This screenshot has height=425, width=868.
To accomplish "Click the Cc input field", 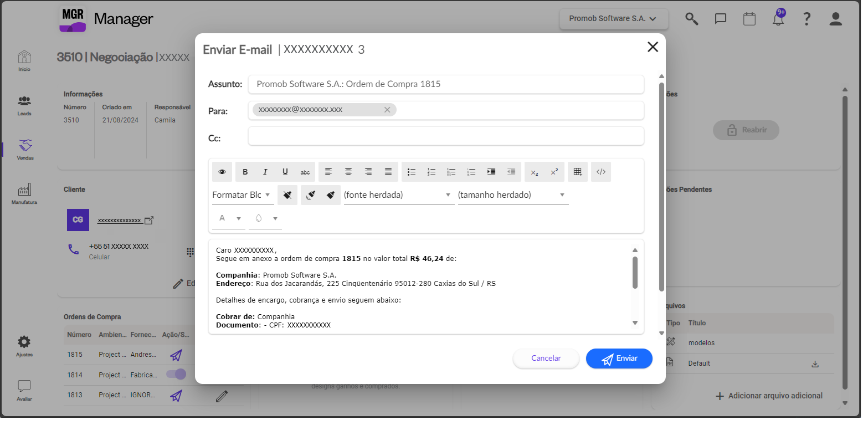I will tap(446, 136).
